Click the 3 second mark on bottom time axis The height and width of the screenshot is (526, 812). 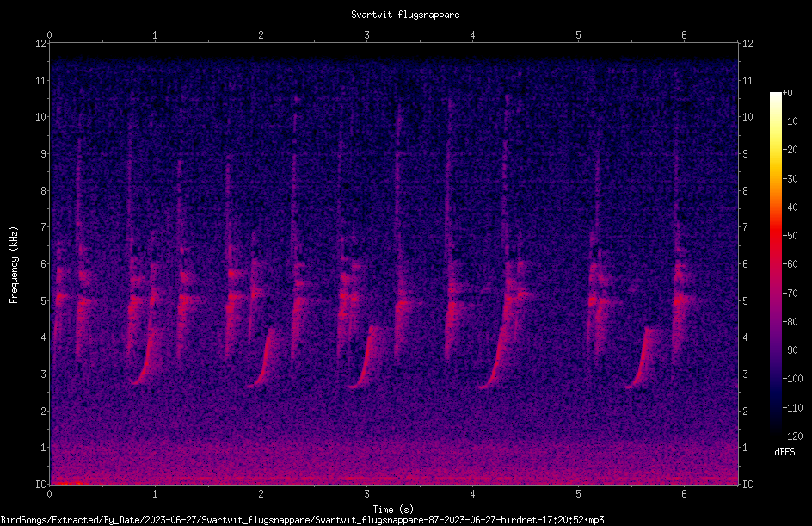click(x=366, y=494)
